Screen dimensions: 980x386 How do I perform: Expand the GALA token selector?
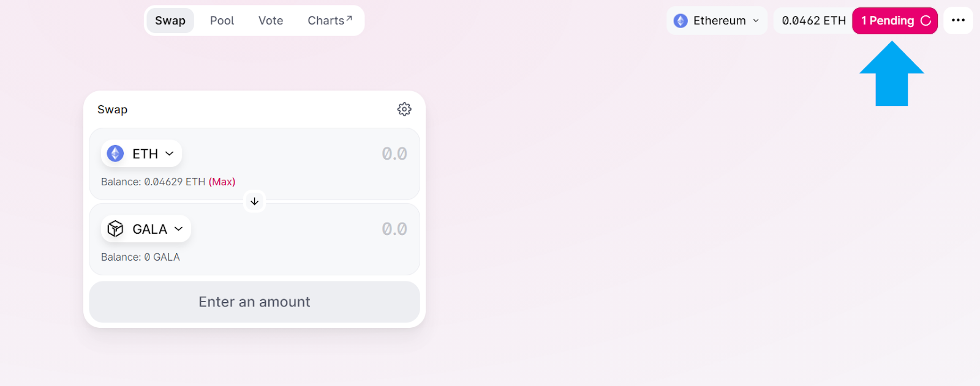(x=146, y=229)
